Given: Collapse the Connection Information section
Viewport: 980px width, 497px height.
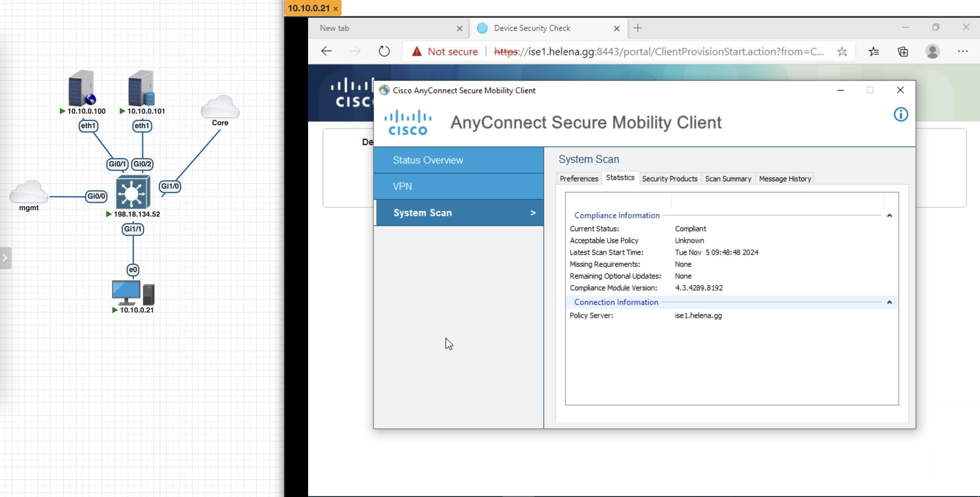Looking at the screenshot, I should point(889,302).
